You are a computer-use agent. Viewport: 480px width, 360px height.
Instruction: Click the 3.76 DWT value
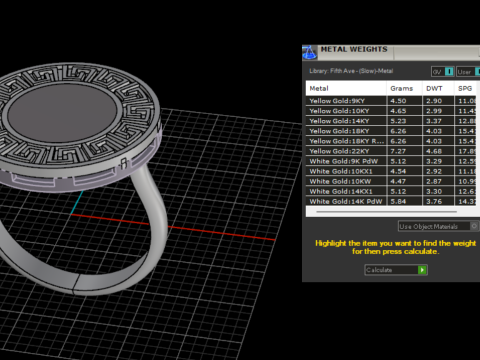pos(434,201)
